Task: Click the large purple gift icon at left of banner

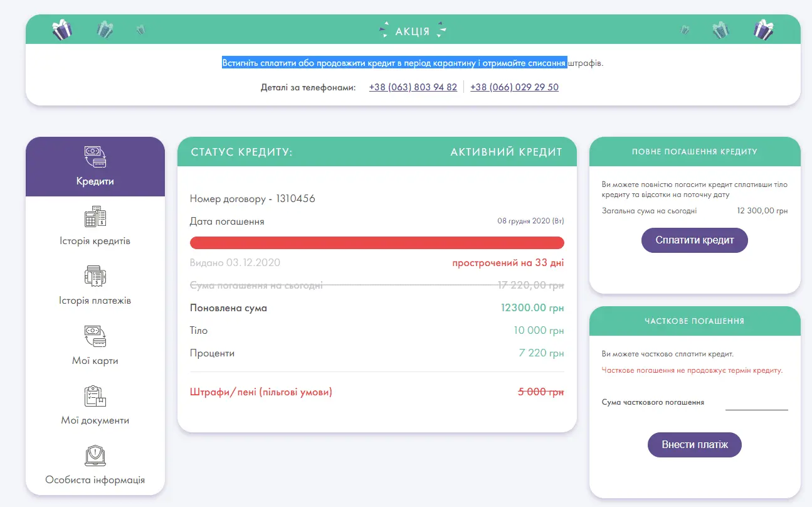Action: point(62,29)
